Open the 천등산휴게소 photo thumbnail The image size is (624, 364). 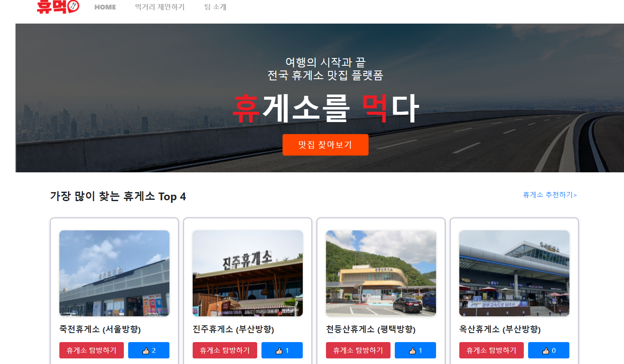click(x=381, y=273)
